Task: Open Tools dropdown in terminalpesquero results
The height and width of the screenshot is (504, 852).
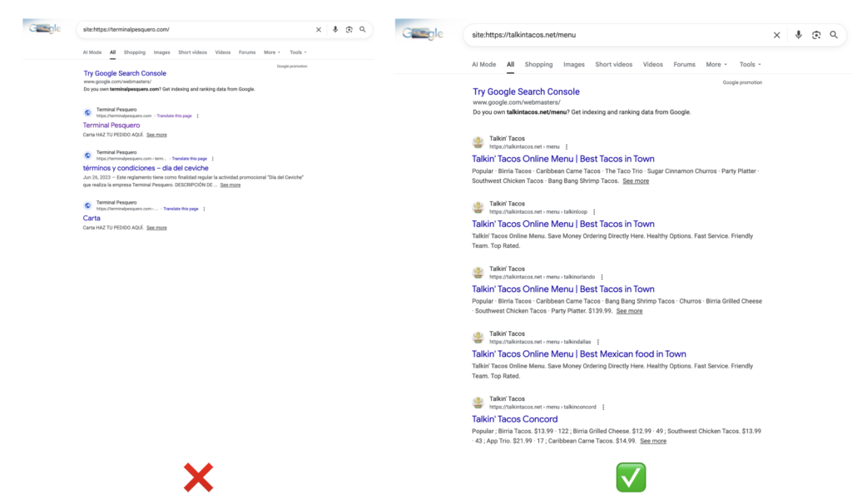Action: point(298,52)
